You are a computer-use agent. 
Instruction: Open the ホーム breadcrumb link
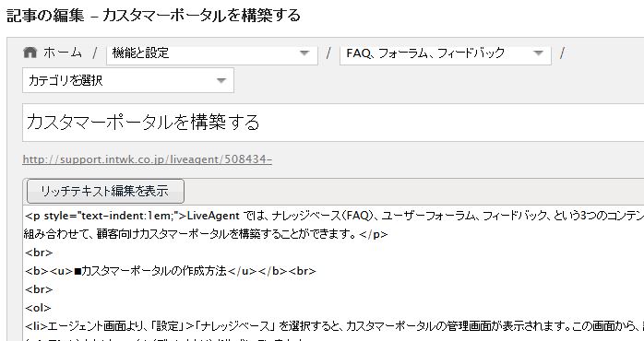coord(63,53)
